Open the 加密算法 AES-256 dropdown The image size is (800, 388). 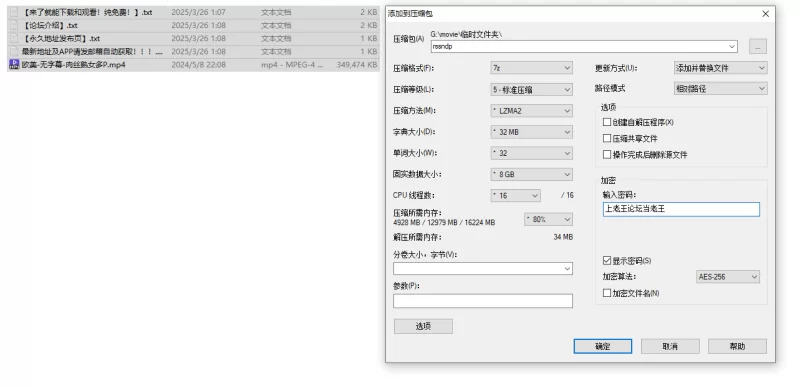pos(728,277)
